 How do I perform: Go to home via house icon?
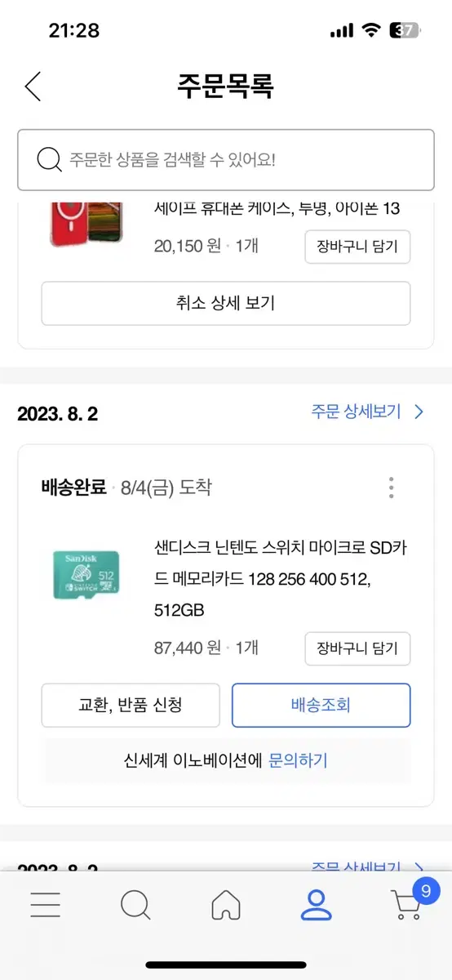226,905
